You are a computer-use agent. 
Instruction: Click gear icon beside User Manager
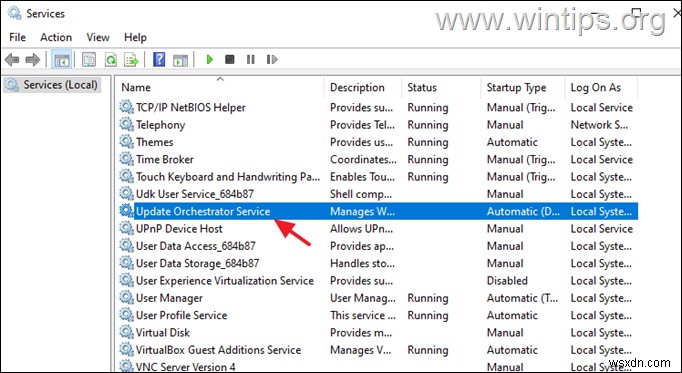click(x=126, y=298)
